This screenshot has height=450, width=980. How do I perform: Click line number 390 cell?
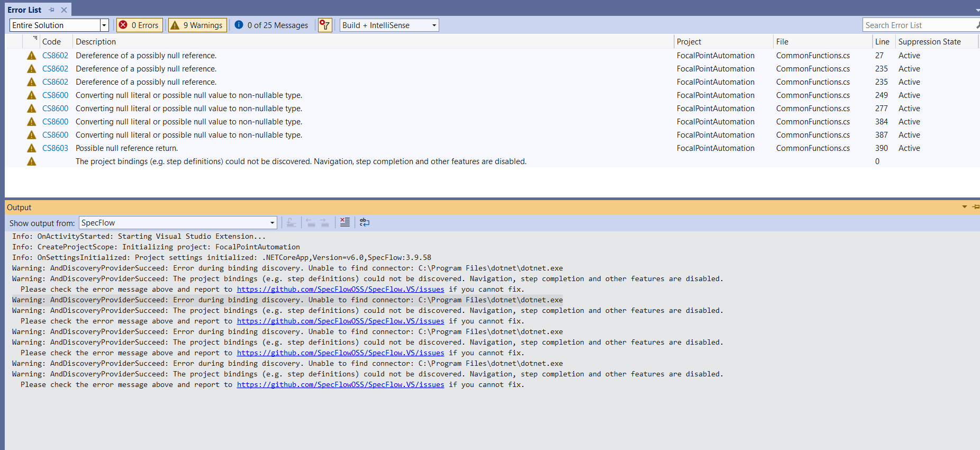click(882, 148)
